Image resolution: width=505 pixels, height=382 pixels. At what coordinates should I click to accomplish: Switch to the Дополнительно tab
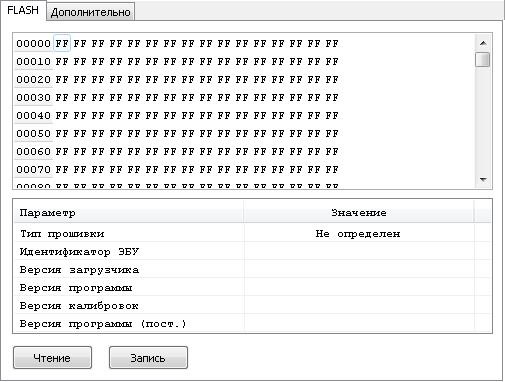[90, 12]
